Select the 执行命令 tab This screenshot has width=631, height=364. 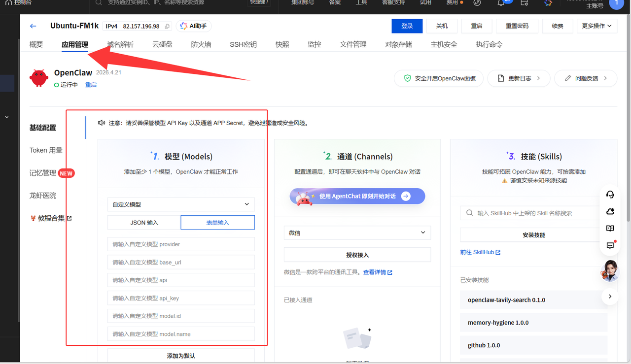tap(489, 44)
